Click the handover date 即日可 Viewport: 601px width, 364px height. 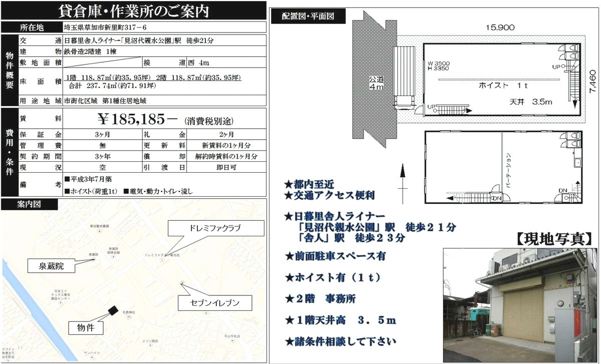pos(226,168)
